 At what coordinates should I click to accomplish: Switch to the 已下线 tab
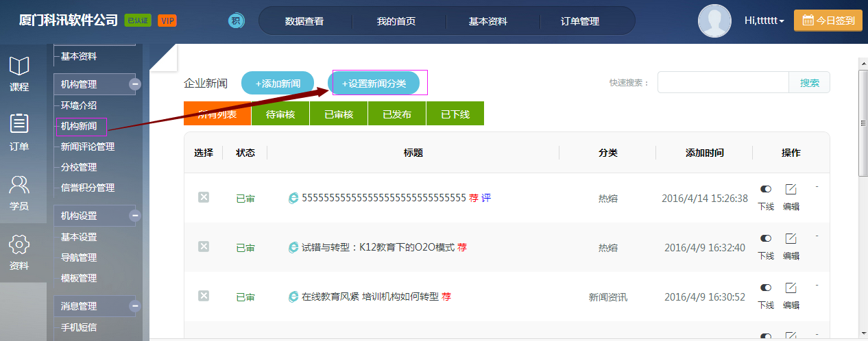click(x=455, y=114)
